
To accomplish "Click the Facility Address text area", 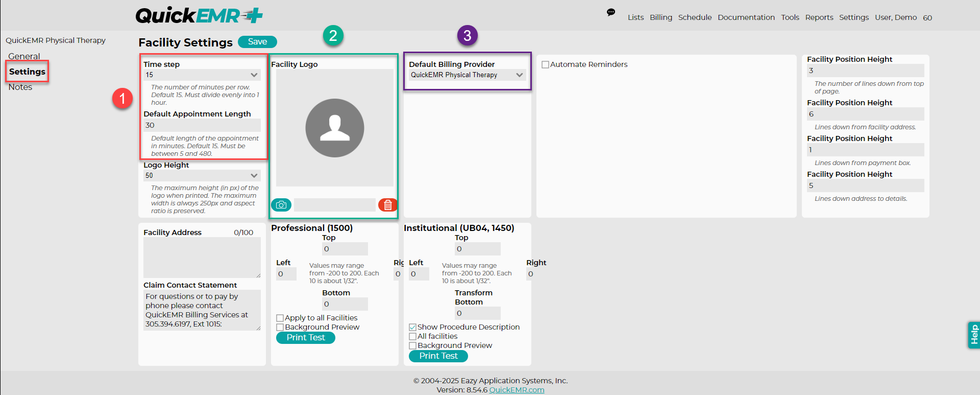I will tap(202, 258).
